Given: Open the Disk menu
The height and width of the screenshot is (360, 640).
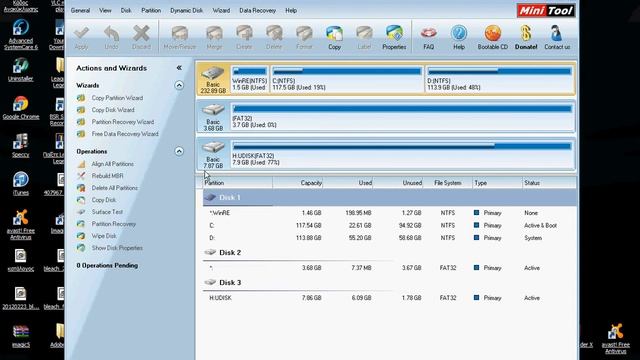Looking at the screenshot, I should [x=126, y=11].
